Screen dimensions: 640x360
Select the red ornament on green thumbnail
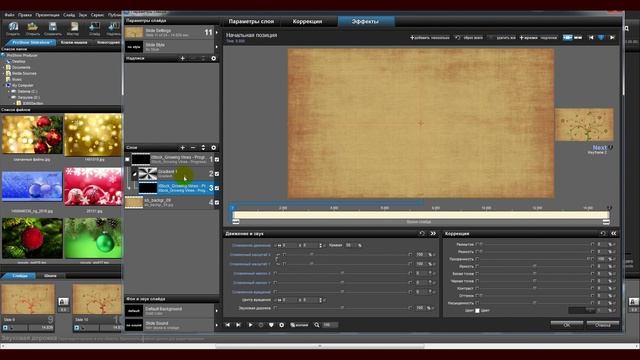(x=32, y=238)
